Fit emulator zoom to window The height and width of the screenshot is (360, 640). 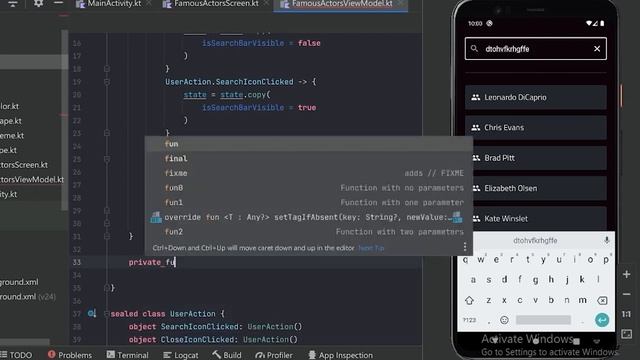coord(627,334)
